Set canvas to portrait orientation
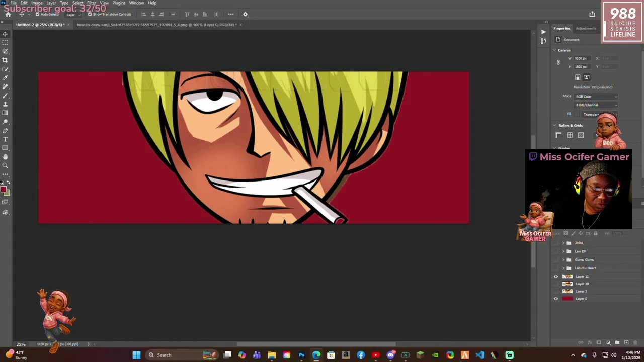The image size is (644, 362). click(578, 77)
